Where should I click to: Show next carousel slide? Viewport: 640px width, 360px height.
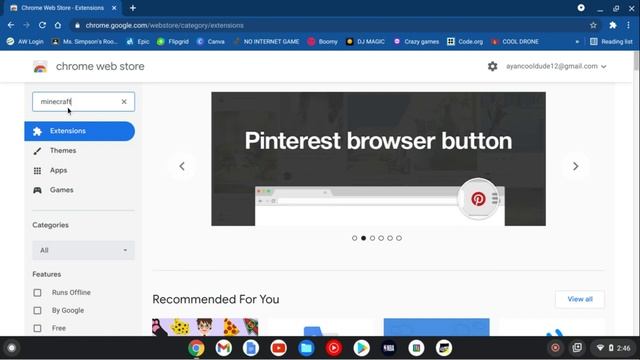(x=576, y=166)
